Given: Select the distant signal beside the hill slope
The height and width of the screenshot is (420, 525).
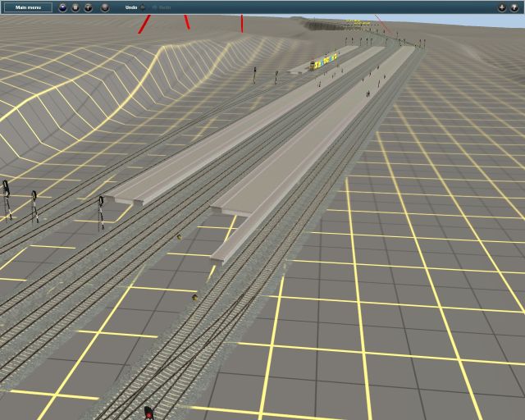Looking at the screenshot, I should point(255,75).
